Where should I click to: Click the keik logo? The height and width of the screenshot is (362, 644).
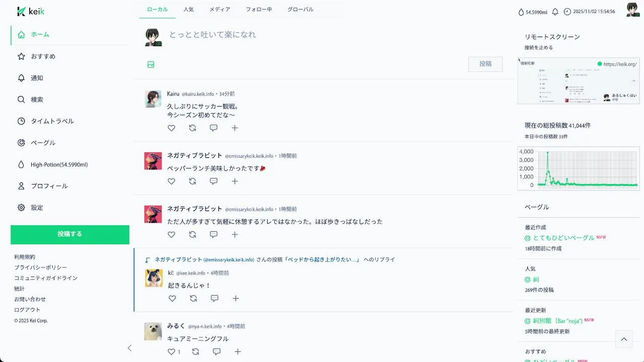(x=31, y=12)
